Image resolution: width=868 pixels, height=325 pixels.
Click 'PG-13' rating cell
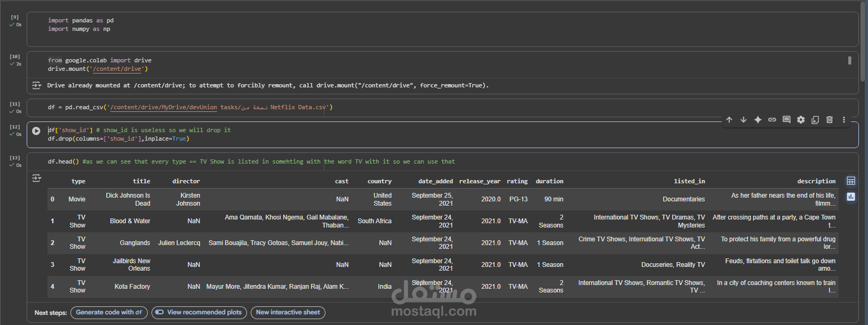[518, 199]
